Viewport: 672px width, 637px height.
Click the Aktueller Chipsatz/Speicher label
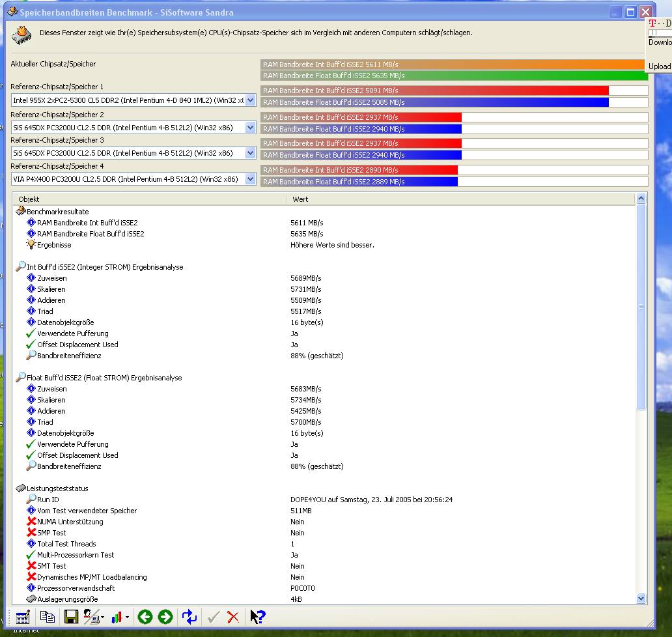click(53, 64)
